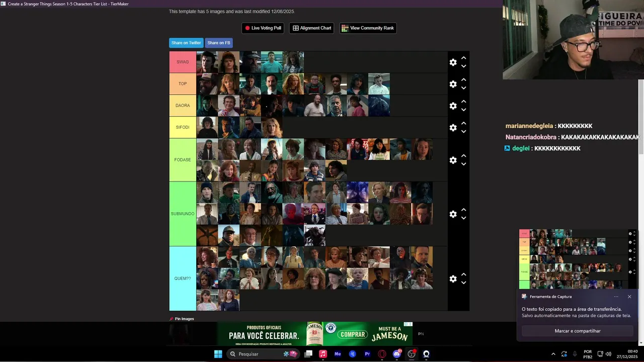Open the Alignment Chart
Screen dimensions: 644x362
(312, 28)
